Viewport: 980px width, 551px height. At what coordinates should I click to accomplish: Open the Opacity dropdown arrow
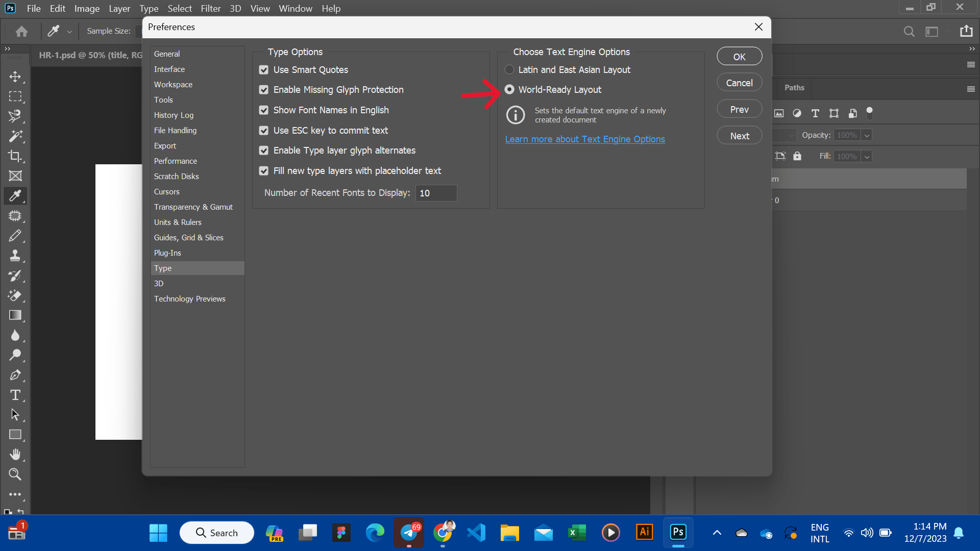point(867,135)
